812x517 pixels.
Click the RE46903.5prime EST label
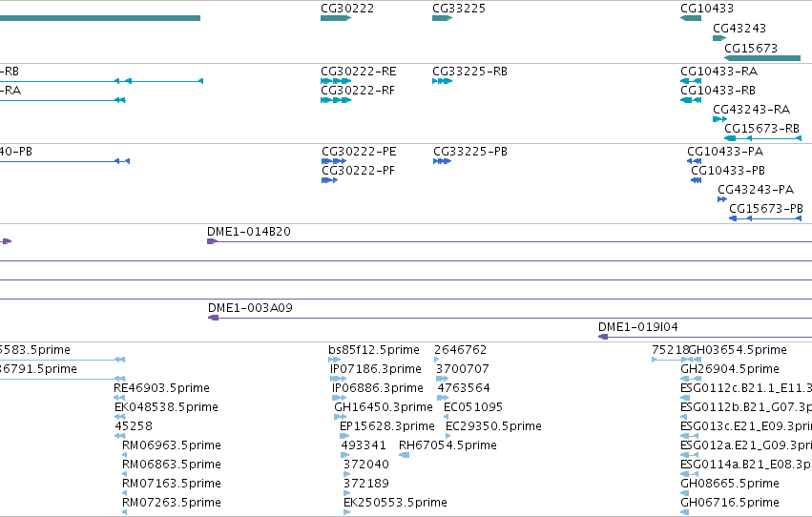click(161, 388)
